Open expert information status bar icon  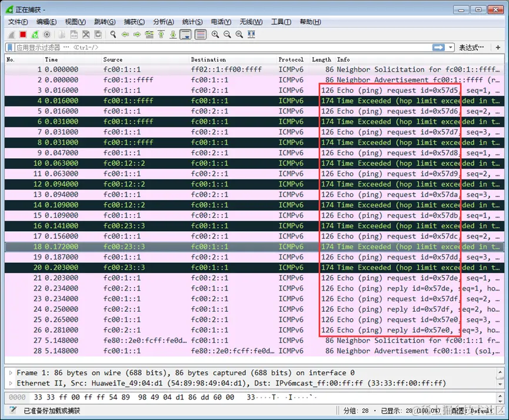pos(13,410)
